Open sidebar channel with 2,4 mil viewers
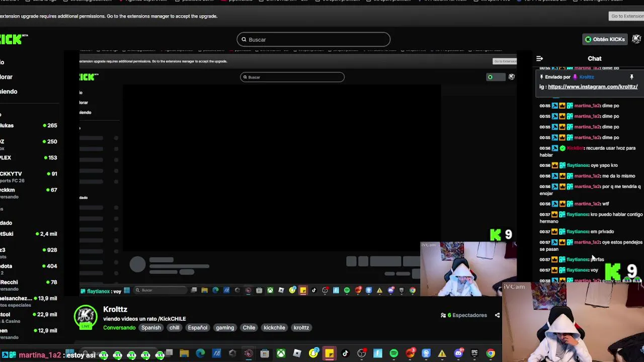Screen dimensions: 644x362 tap(29, 234)
